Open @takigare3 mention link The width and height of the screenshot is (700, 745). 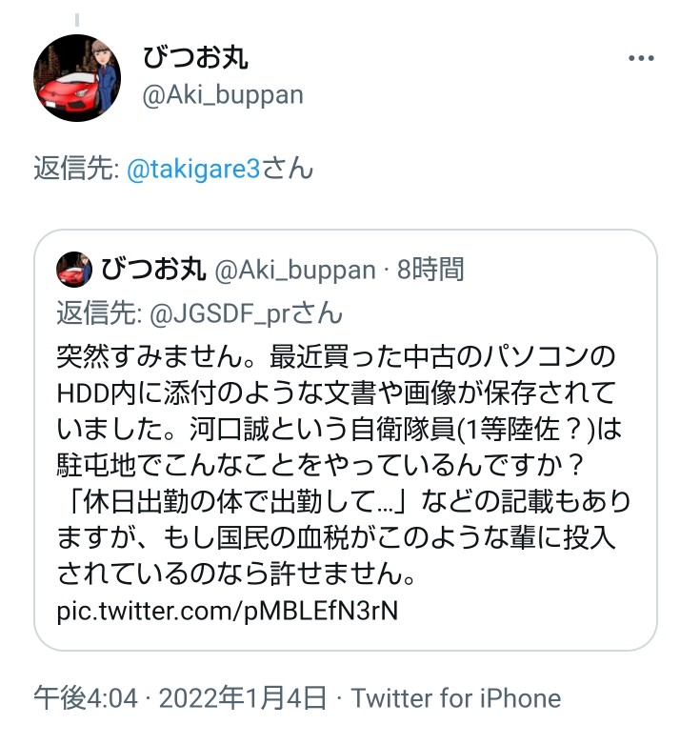[193, 169]
